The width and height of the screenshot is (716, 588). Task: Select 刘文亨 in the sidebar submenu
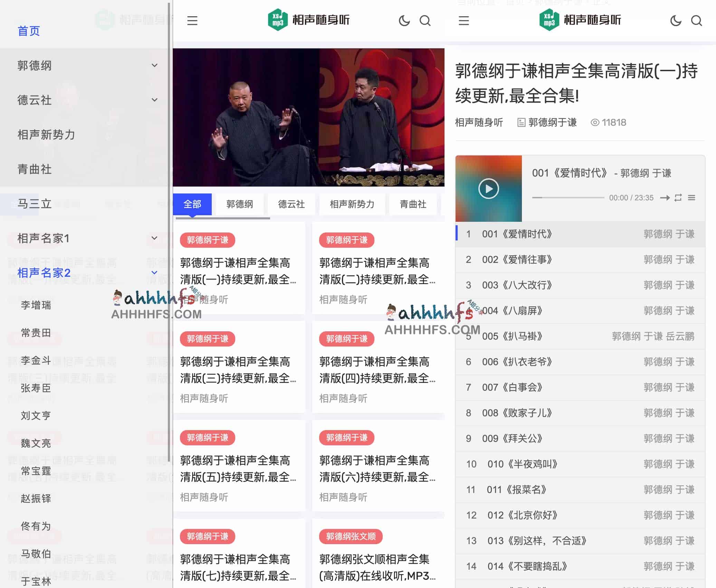pyautogui.click(x=36, y=416)
